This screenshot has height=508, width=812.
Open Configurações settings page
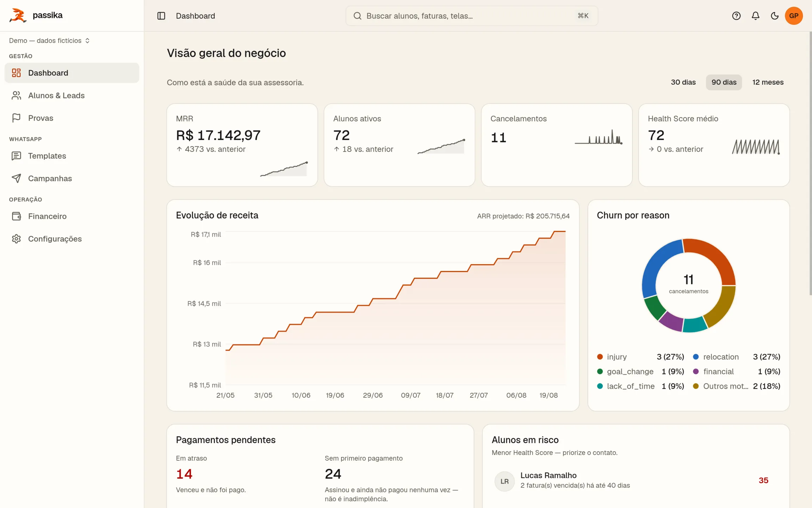[72, 238]
